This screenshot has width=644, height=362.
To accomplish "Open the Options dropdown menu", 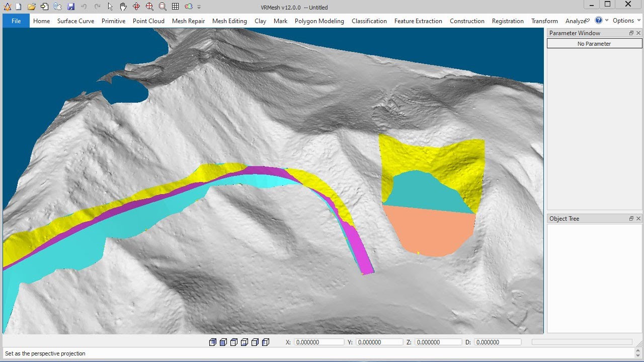I will point(626,21).
